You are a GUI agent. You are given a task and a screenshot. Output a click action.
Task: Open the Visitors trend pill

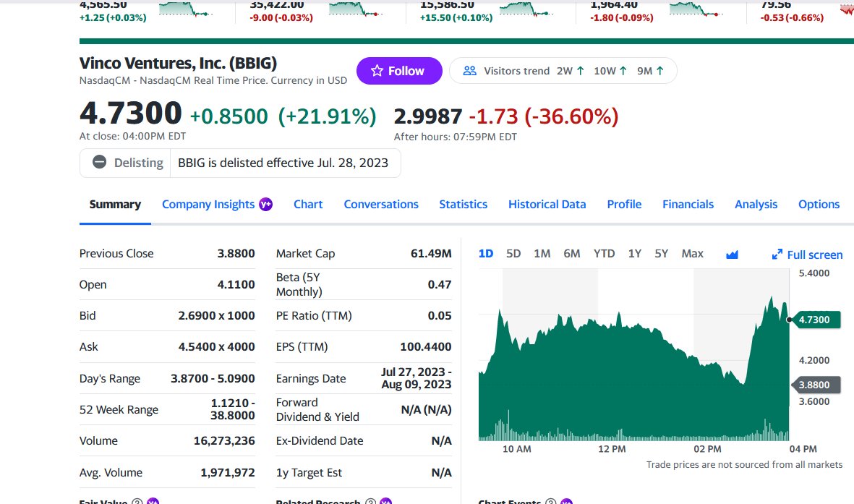coord(563,71)
